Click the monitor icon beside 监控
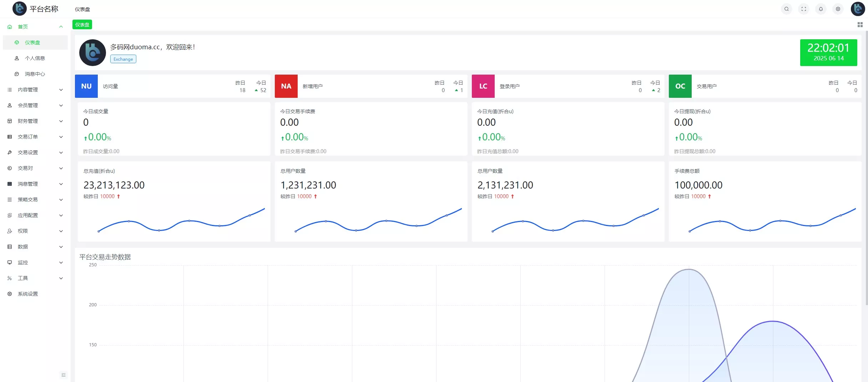The image size is (868, 382). [x=10, y=262]
